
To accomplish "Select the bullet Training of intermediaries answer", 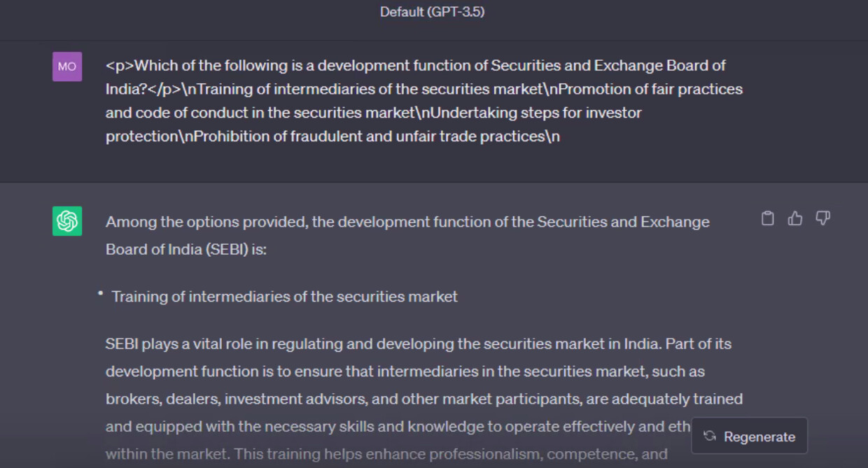I will coord(284,297).
